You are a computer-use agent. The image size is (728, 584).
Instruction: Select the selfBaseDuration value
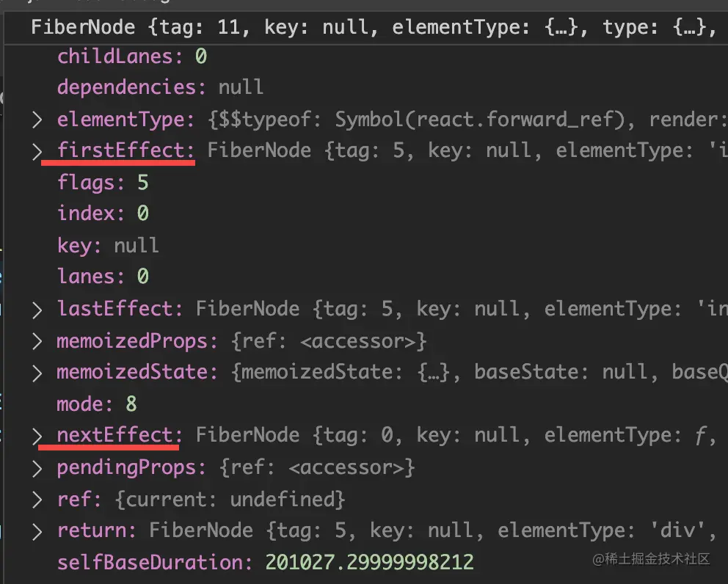pyautogui.click(x=370, y=563)
